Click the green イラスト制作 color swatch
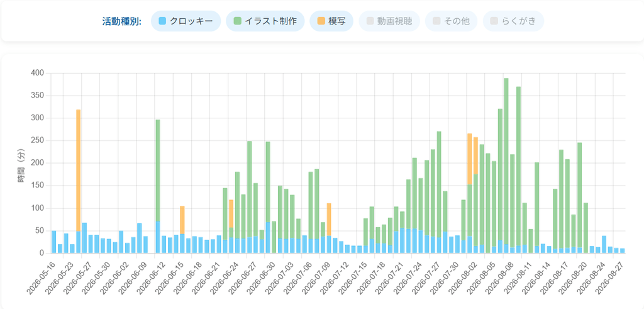 click(x=237, y=21)
